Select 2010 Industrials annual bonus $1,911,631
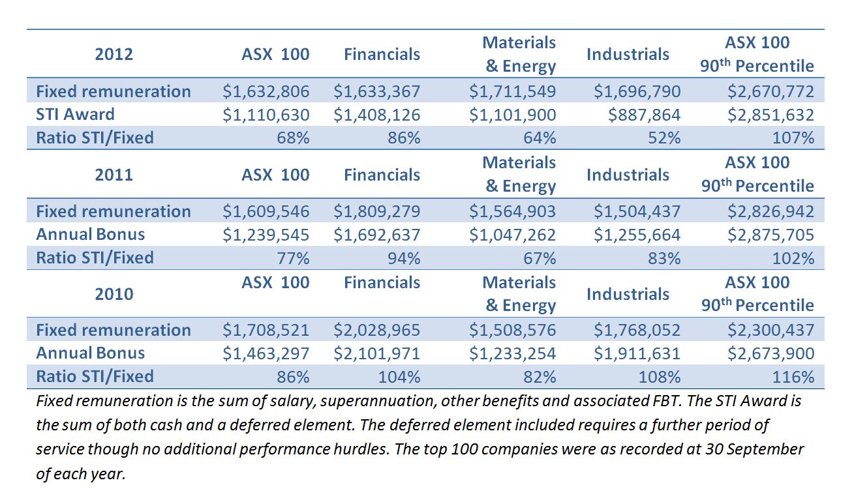The width and height of the screenshot is (854, 504). point(637,353)
